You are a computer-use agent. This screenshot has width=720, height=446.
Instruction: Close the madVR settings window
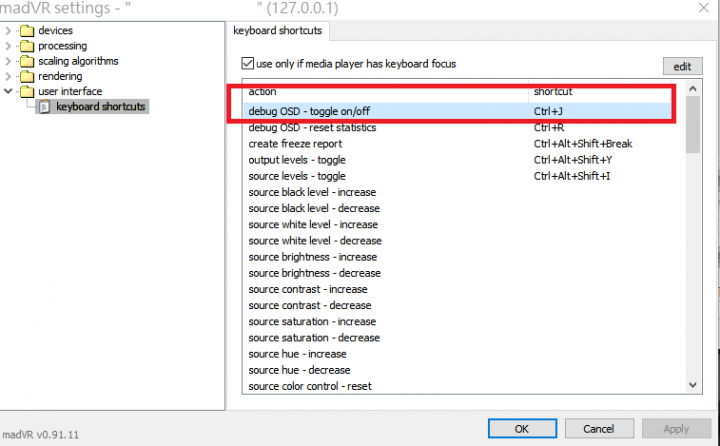[703, 8]
